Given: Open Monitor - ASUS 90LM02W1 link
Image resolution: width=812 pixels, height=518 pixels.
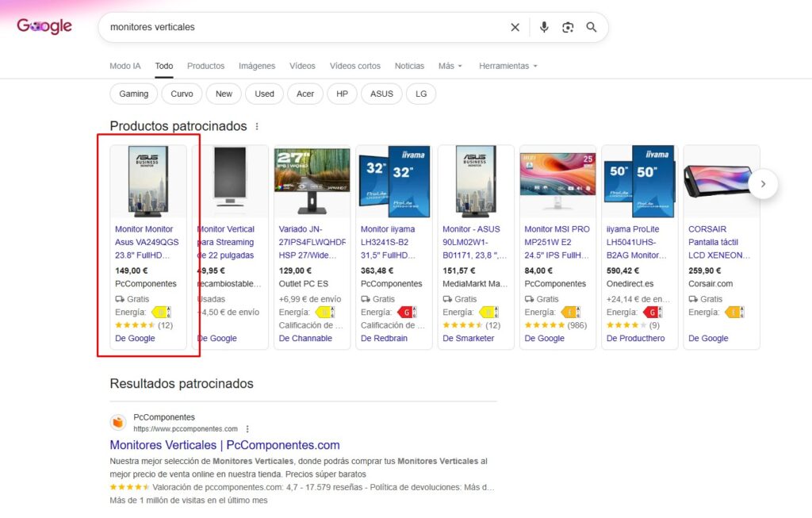Looking at the screenshot, I should click(474, 242).
